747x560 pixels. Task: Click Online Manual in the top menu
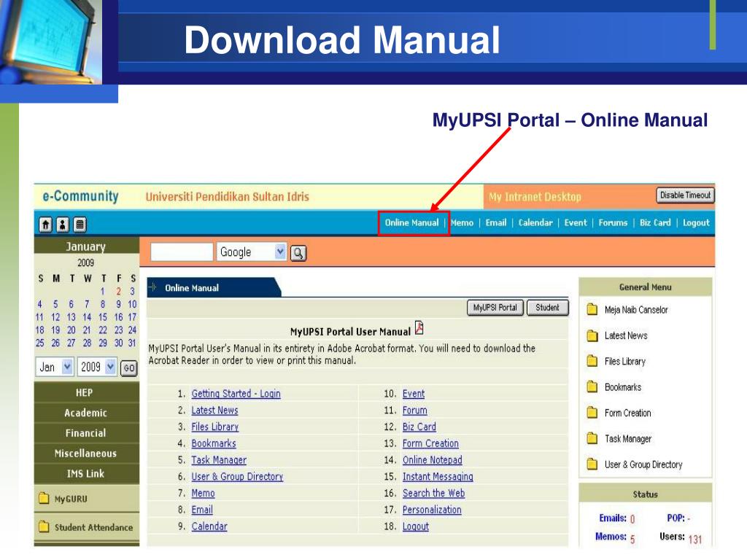tap(411, 222)
